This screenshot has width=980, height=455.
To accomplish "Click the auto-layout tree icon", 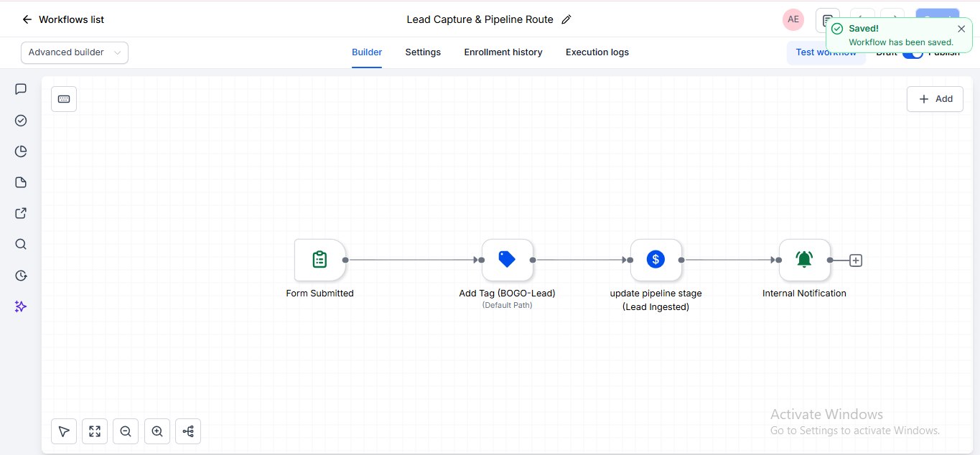I will 188,431.
